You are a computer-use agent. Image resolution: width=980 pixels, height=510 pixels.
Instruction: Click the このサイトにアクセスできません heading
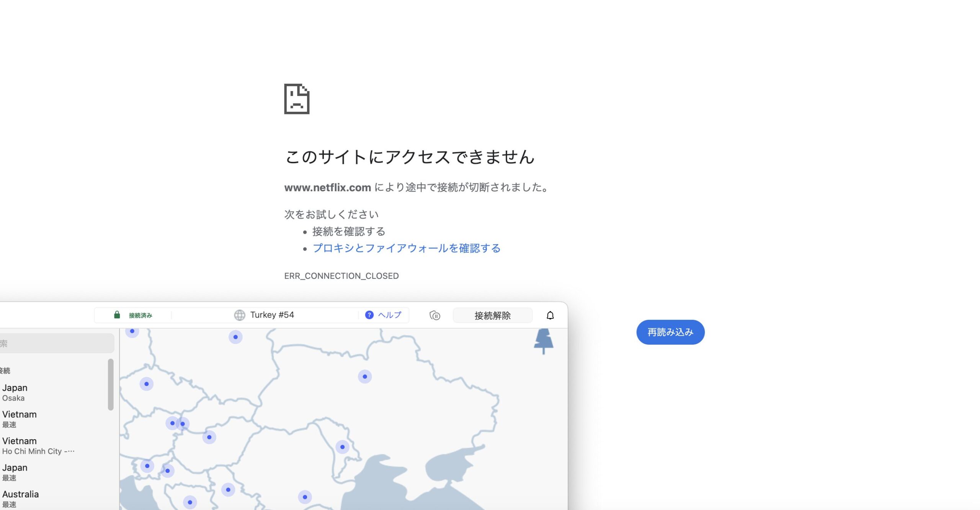coord(410,157)
